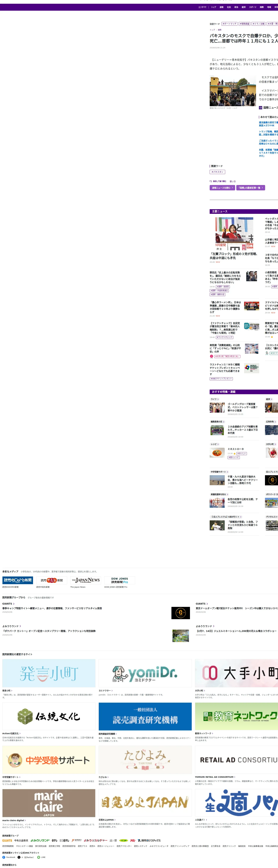This screenshot has width=278, height=868.
Task: Open the 読売調査研究機構 blue banner
Action: click(145, 716)
